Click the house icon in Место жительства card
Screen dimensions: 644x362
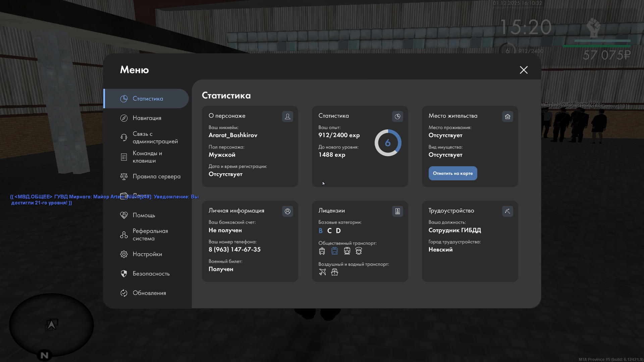(x=507, y=116)
